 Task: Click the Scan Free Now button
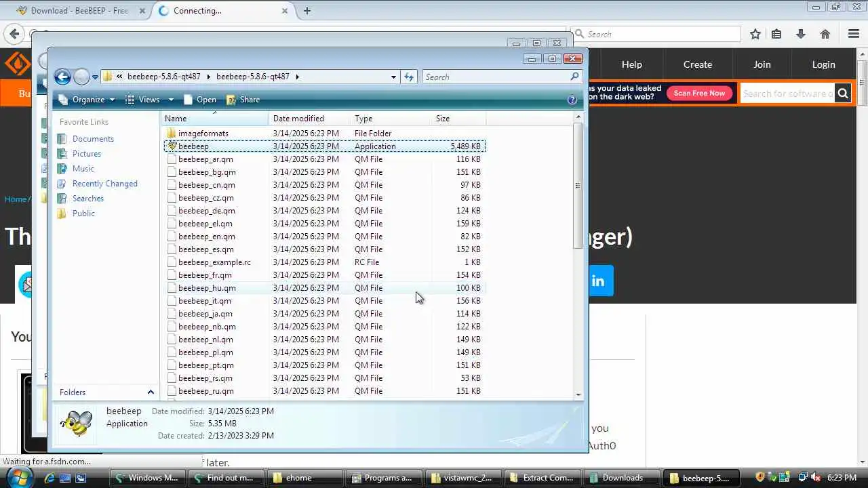pos(699,93)
